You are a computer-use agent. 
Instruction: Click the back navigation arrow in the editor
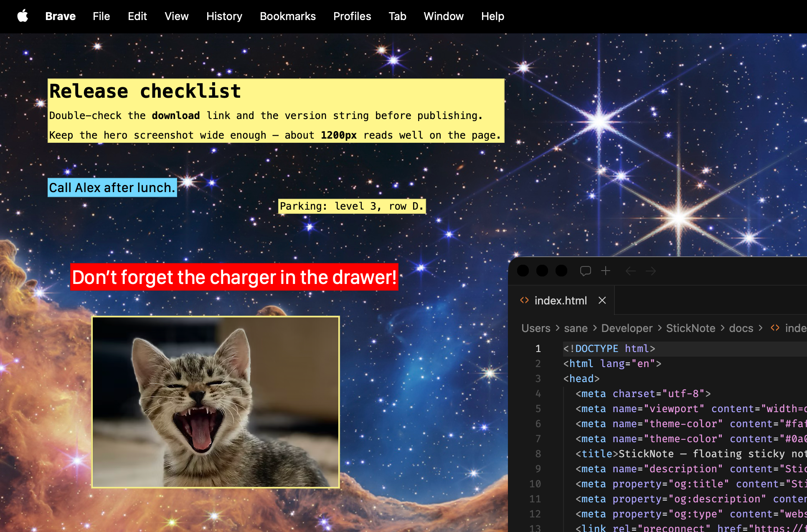pyautogui.click(x=630, y=271)
